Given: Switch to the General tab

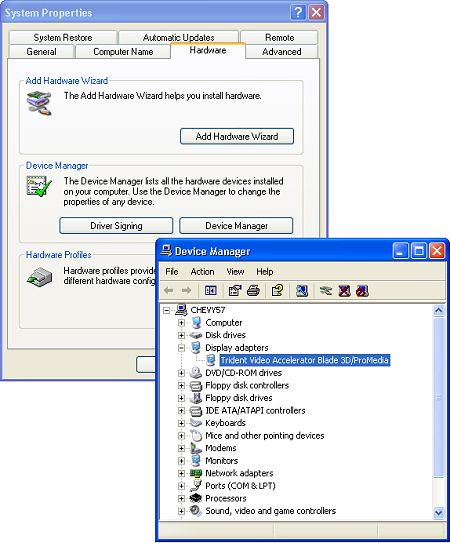Looking at the screenshot, I should [x=41, y=51].
